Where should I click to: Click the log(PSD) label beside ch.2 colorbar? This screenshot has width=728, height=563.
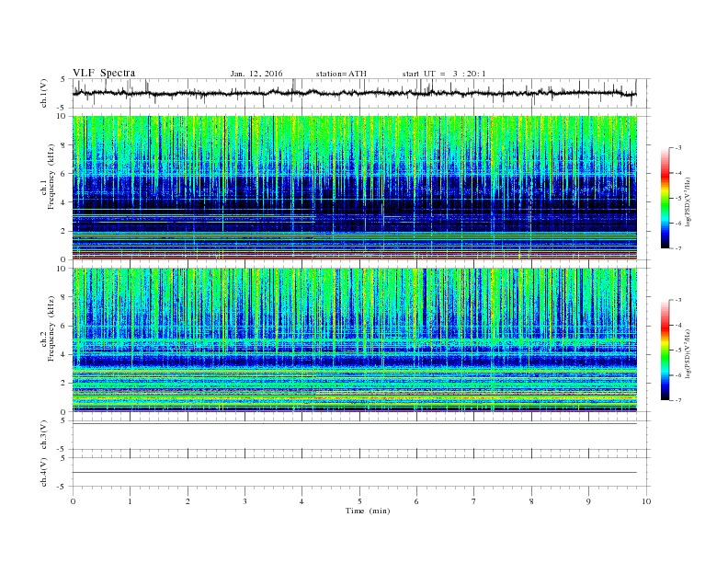688,353
